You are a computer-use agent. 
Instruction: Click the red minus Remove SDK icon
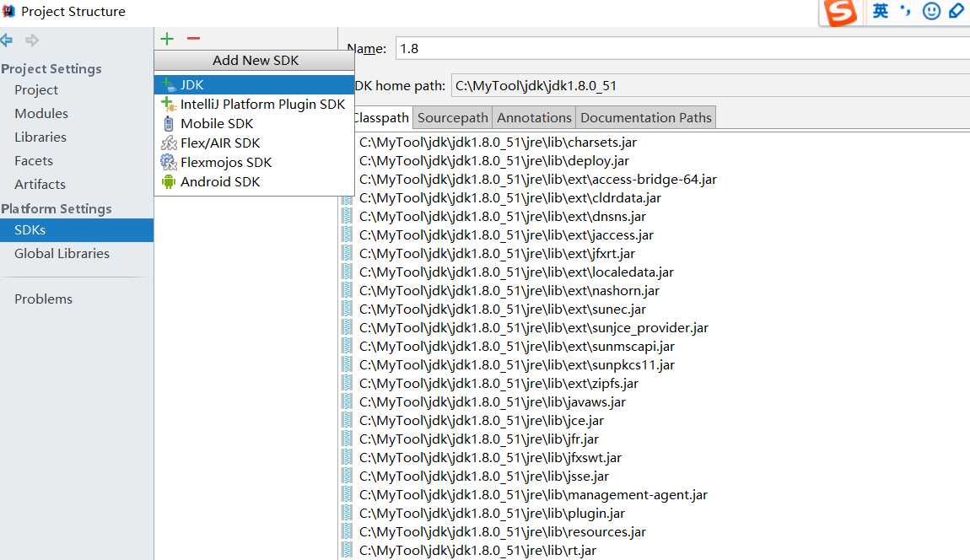click(x=194, y=39)
